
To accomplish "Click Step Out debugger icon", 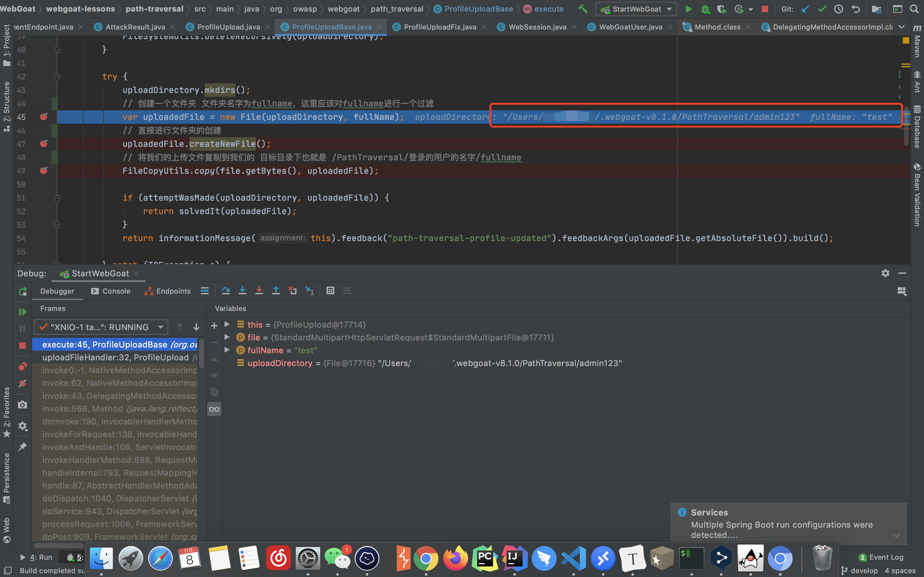I will tap(276, 291).
